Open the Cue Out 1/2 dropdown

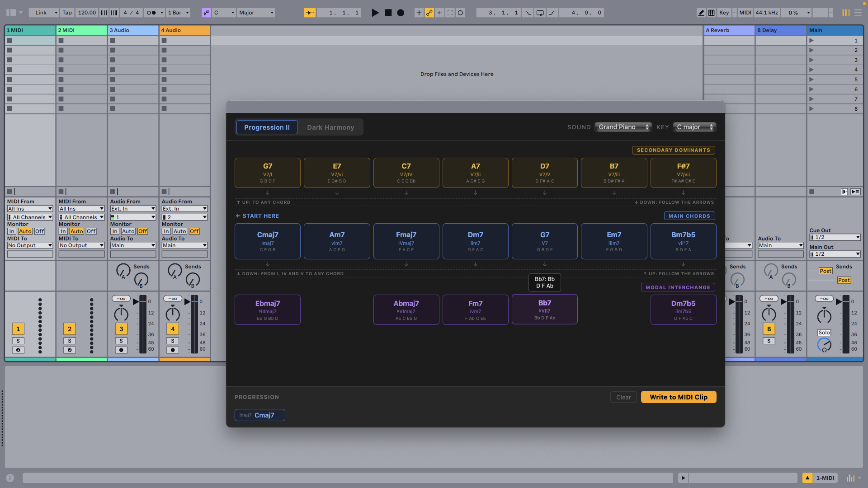835,237
